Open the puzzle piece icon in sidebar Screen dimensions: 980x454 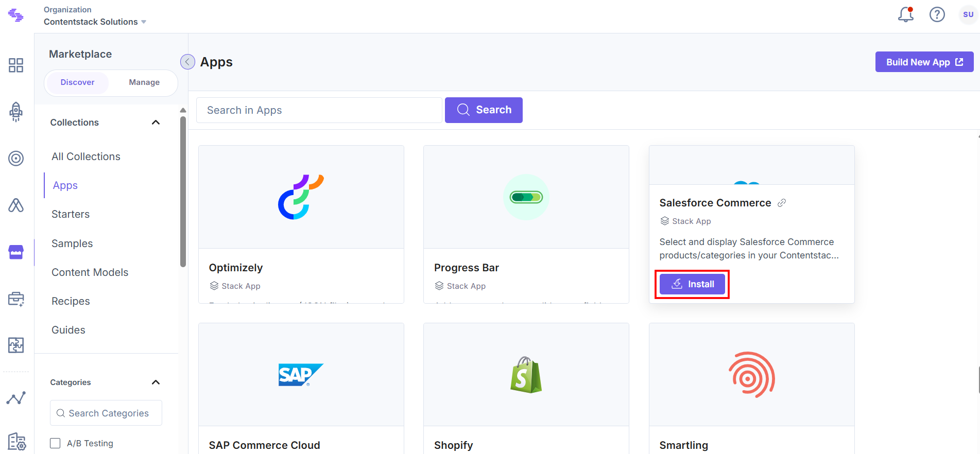coord(16,345)
